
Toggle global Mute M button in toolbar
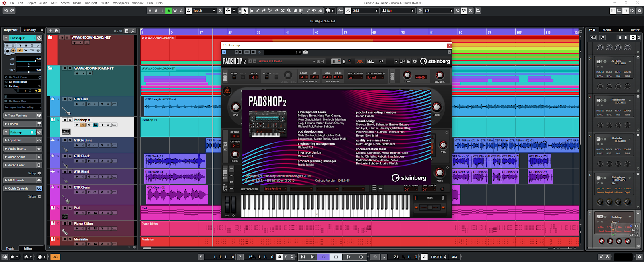150,10
